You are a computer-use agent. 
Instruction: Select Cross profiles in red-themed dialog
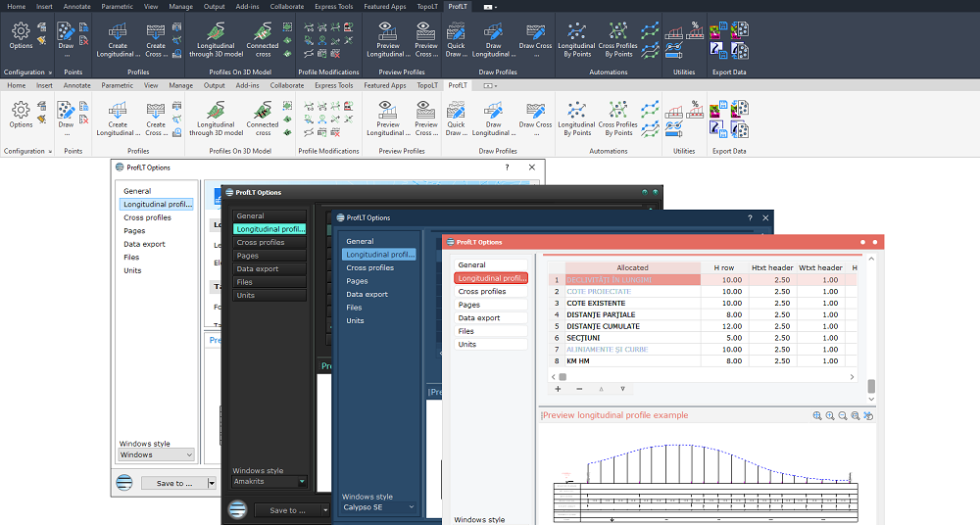point(491,291)
